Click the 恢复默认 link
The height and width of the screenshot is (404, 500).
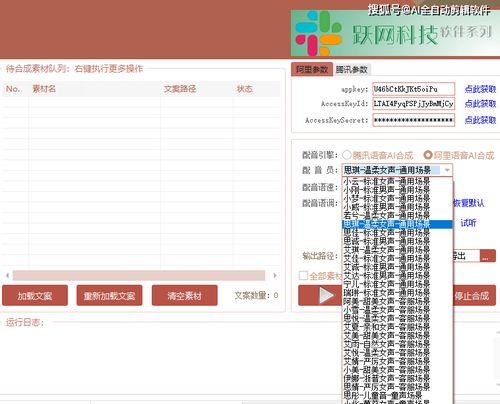coord(469,203)
